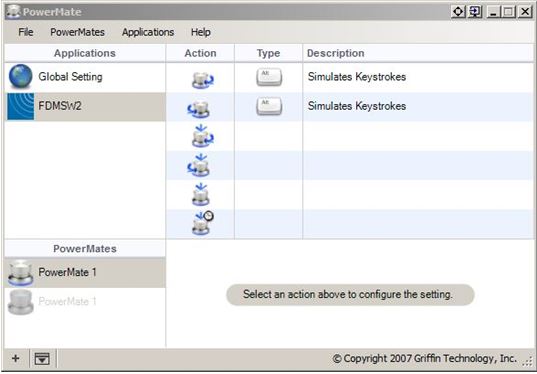Viewport: 537px width, 374px height.
Task: Minimize the PowerMate window
Action: (x=494, y=12)
